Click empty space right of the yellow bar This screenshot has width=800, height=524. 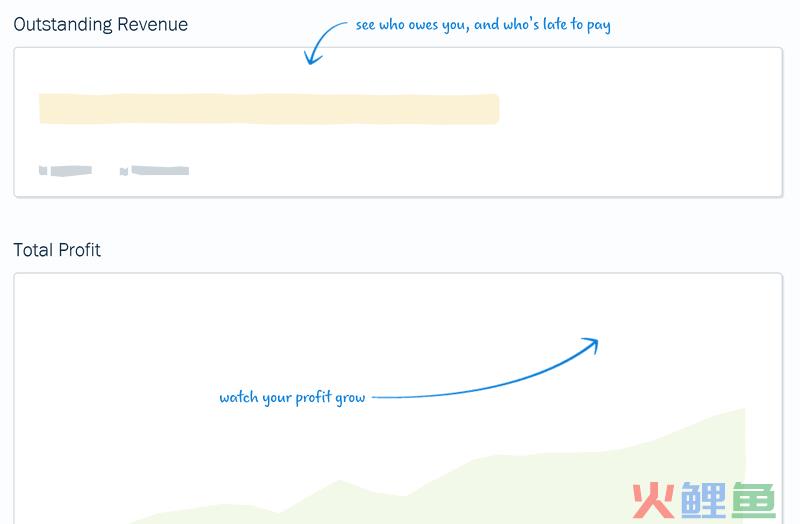(x=638, y=109)
